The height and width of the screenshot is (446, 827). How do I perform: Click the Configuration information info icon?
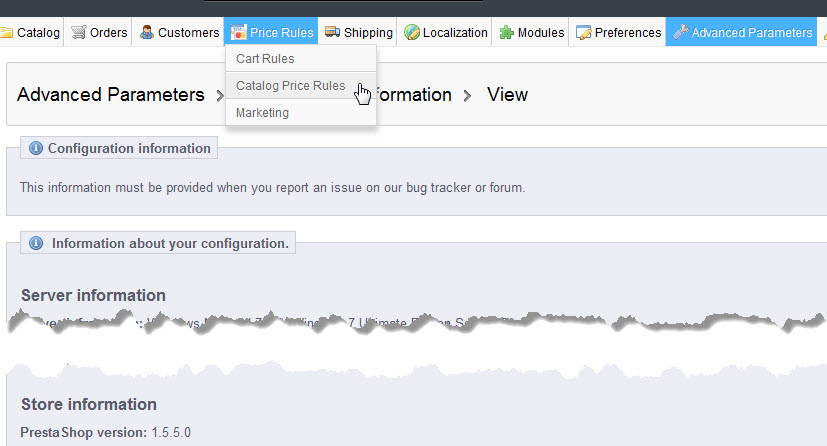pyautogui.click(x=36, y=148)
